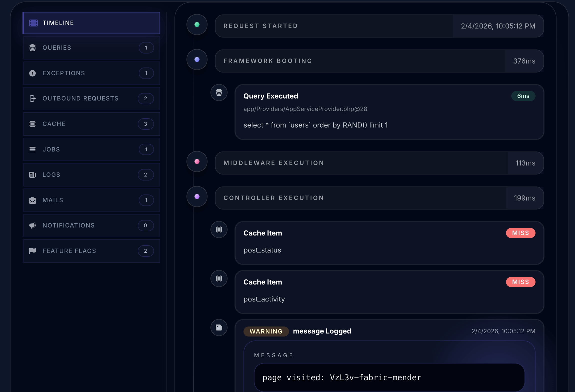Select the Outbound Requests icon
The height and width of the screenshot is (392, 575).
(x=33, y=98)
